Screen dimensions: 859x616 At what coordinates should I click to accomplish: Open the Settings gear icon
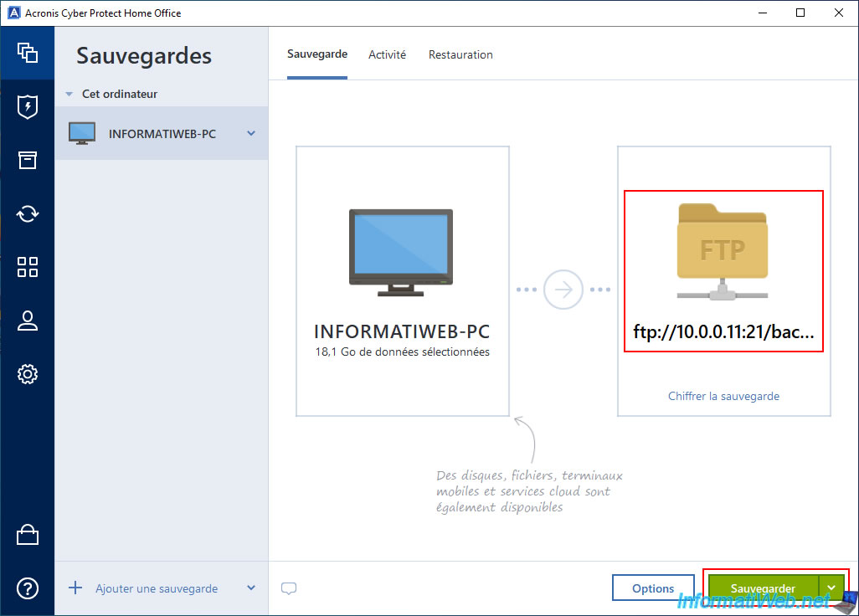point(28,374)
